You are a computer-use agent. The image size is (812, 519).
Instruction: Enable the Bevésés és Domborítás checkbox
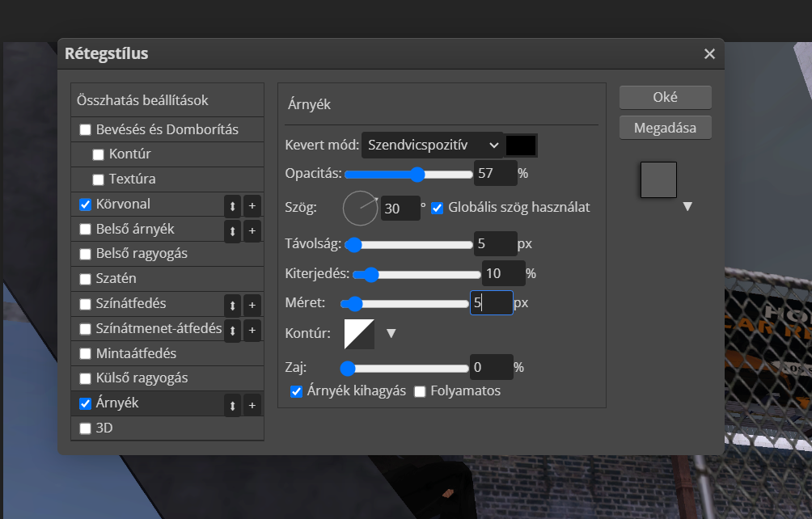click(x=86, y=129)
